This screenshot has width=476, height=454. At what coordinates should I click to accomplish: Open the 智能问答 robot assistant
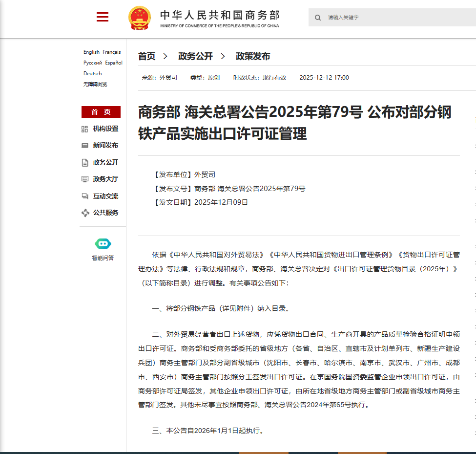pyautogui.click(x=103, y=243)
